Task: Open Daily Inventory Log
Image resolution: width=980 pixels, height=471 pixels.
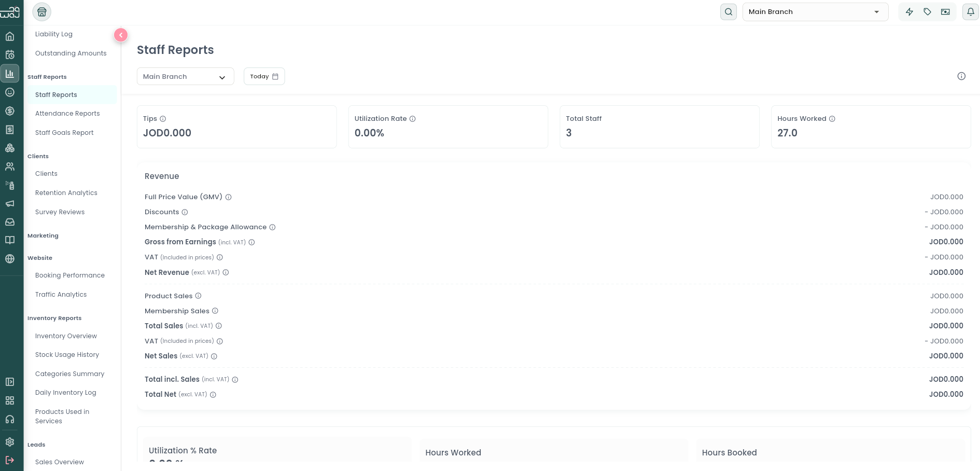Action: pyautogui.click(x=66, y=393)
